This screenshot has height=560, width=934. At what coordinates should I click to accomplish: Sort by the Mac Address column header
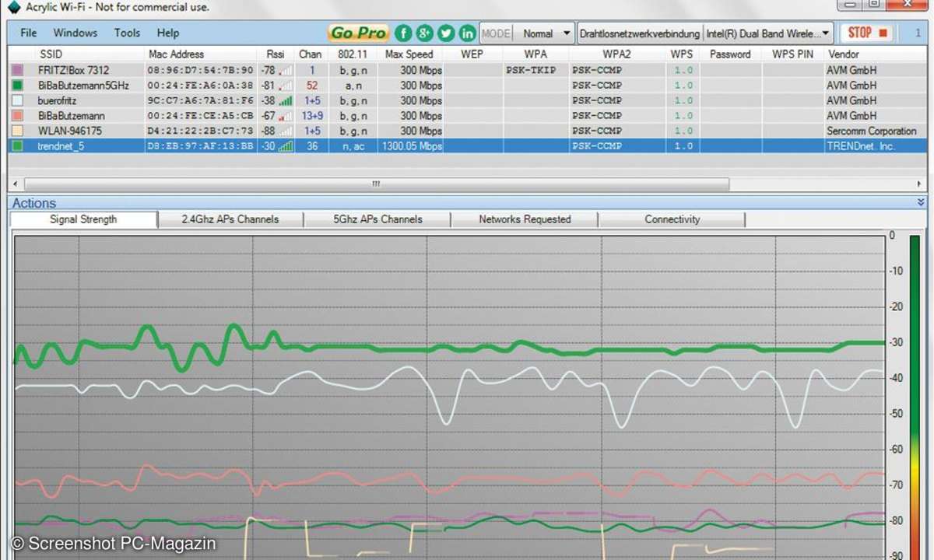(x=201, y=54)
